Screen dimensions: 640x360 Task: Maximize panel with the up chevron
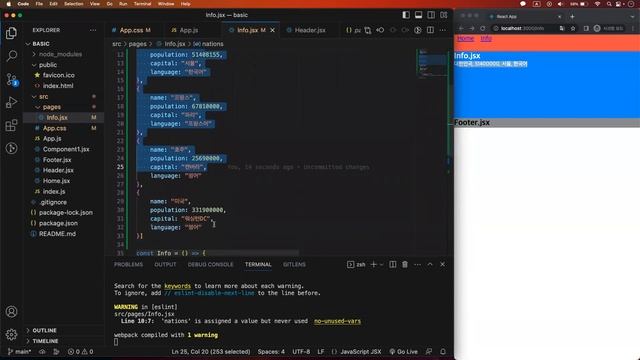point(430,264)
